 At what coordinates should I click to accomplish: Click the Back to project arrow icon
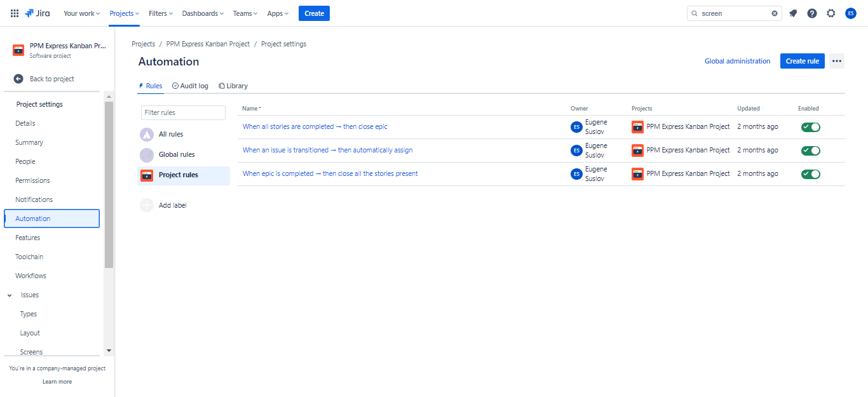(x=18, y=79)
